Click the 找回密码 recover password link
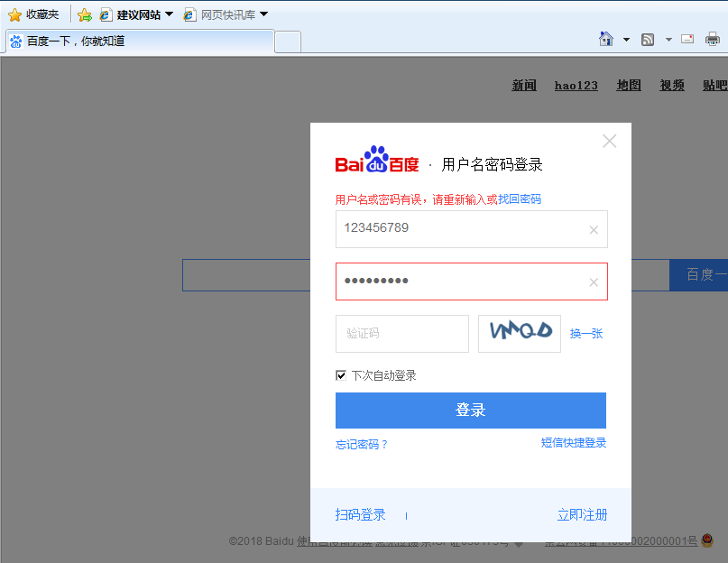Image resolution: width=728 pixels, height=563 pixels. (520, 199)
